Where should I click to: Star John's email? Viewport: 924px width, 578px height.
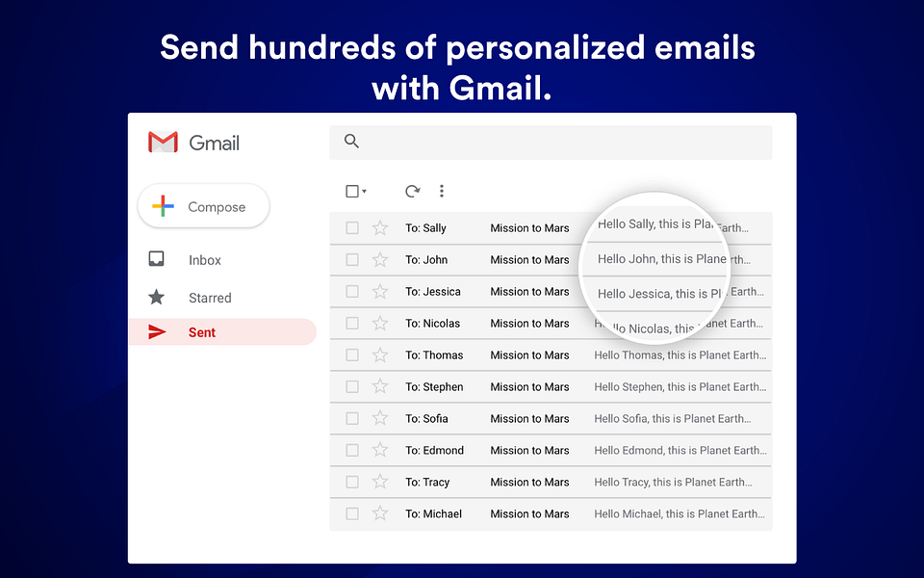378,259
